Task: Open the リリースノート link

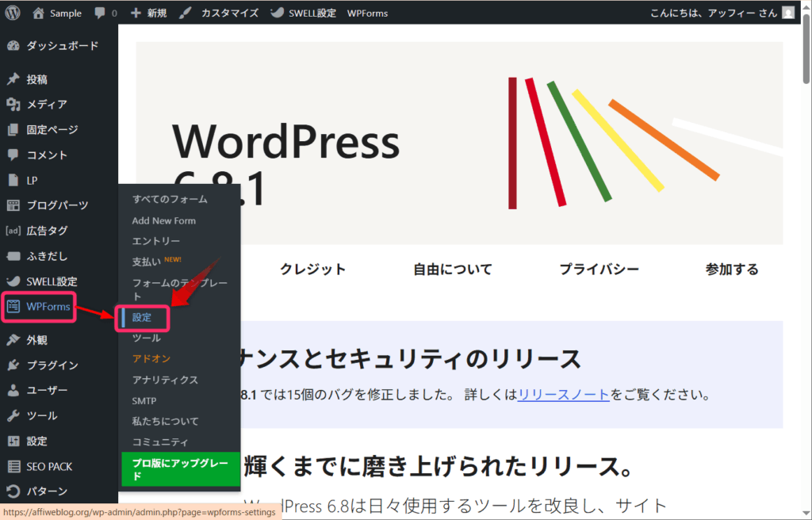Action: (x=564, y=395)
